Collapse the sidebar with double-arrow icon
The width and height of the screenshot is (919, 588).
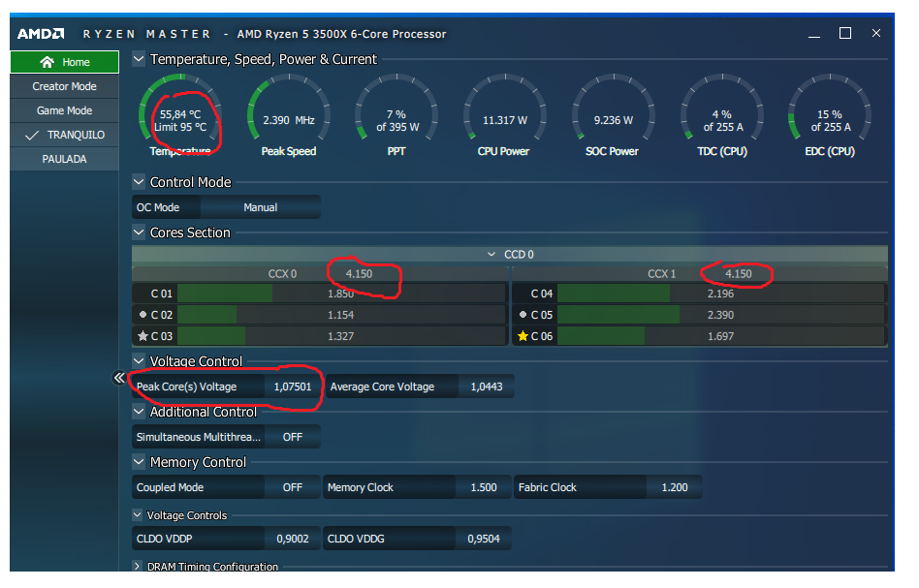pos(119,378)
